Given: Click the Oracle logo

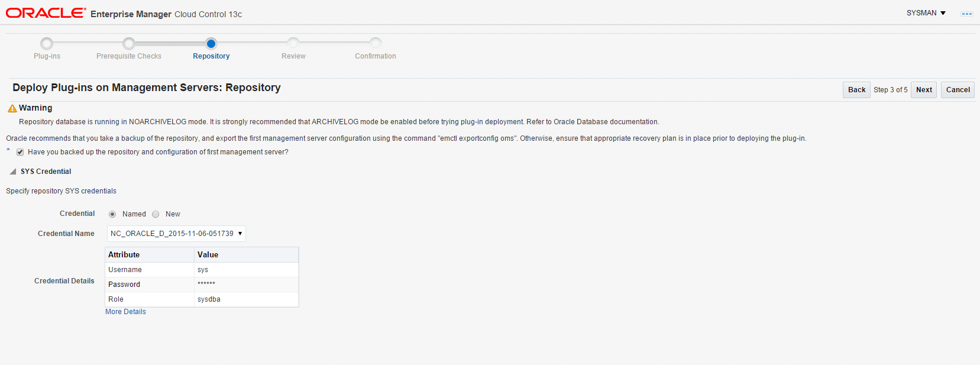Looking at the screenshot, I should pos(46,13).
